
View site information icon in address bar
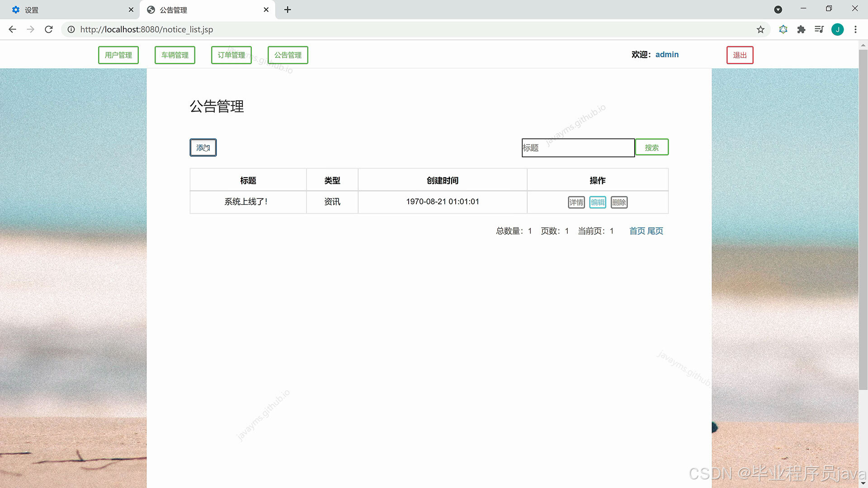click(x=71, y=29)
